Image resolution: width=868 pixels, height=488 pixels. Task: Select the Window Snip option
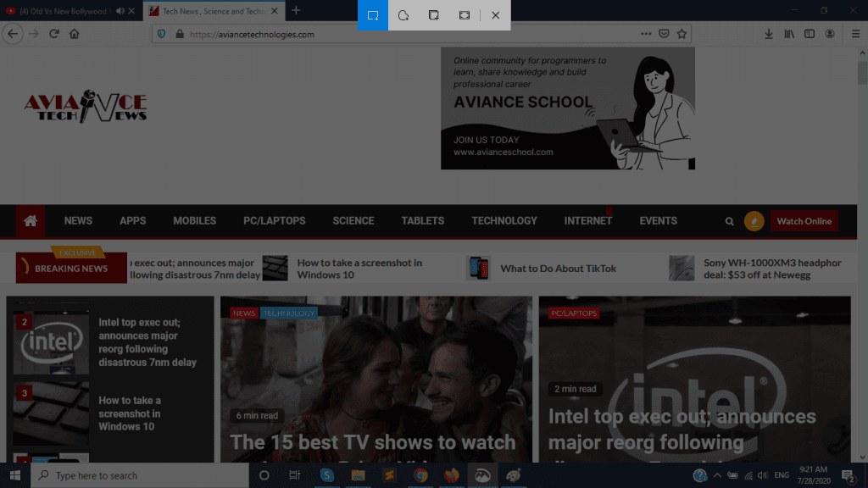(x=434, y=15)
